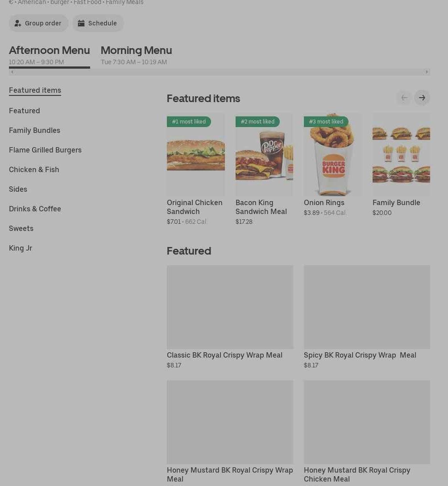Screen dimensions: 448x486
Task: Click the horizontal menu scrollbar track
Action: click(220, 72)
